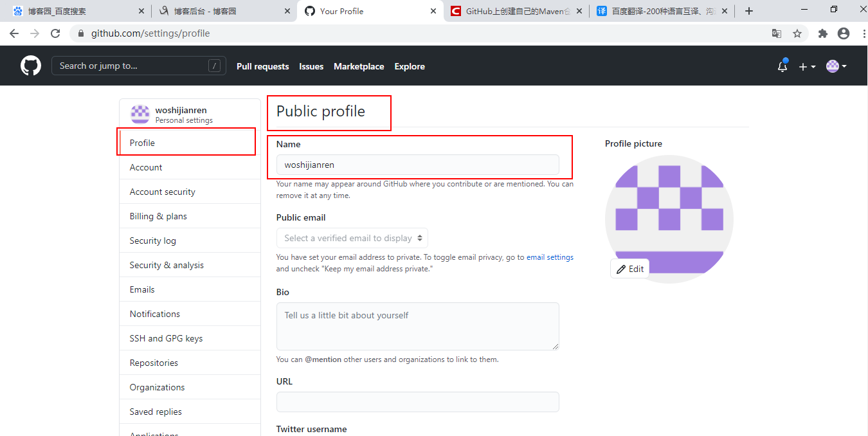Click woshijianren username in sidebar
This screenshot has width=868, height=436.
pyautogui.click(x=181, y=110)
